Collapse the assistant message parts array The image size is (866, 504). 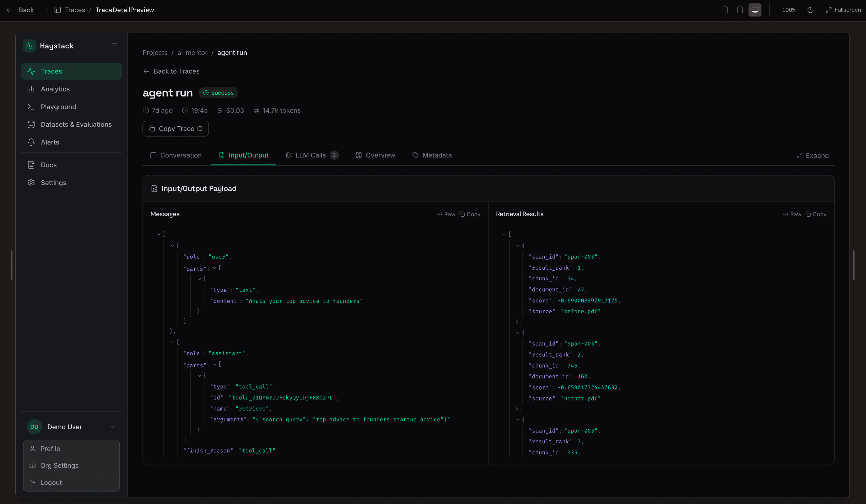point(214,364)
